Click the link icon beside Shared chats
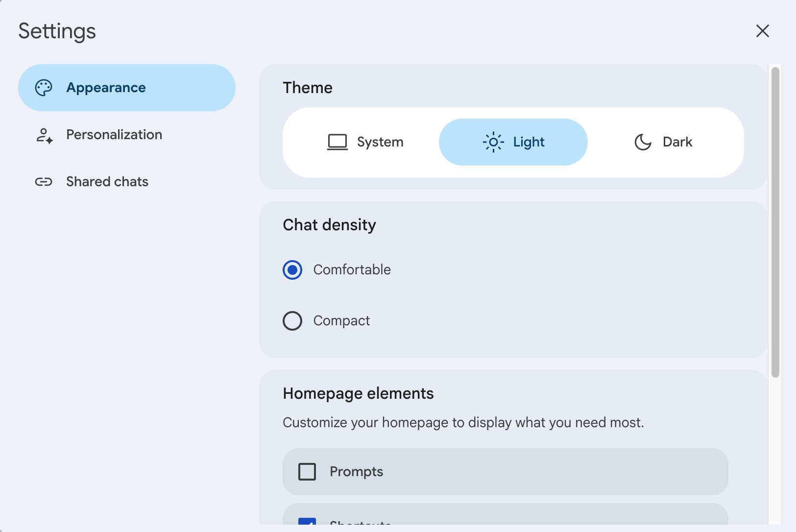This screenshot has width=796, height=532. click(44, 182)
